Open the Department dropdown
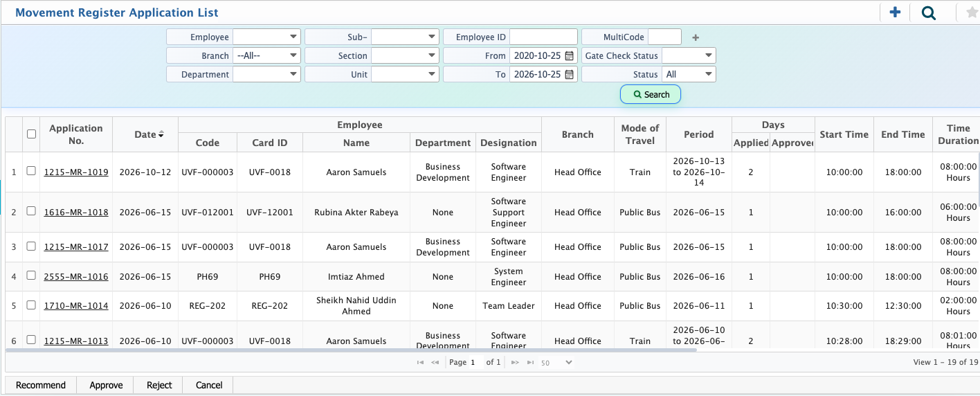The height and width of the screenshot is (396, 980). pos(266,74)
